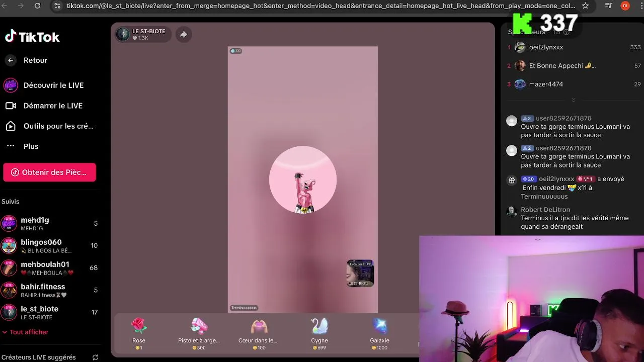Open viewer mazer4474 profile

tap(546, 84)
